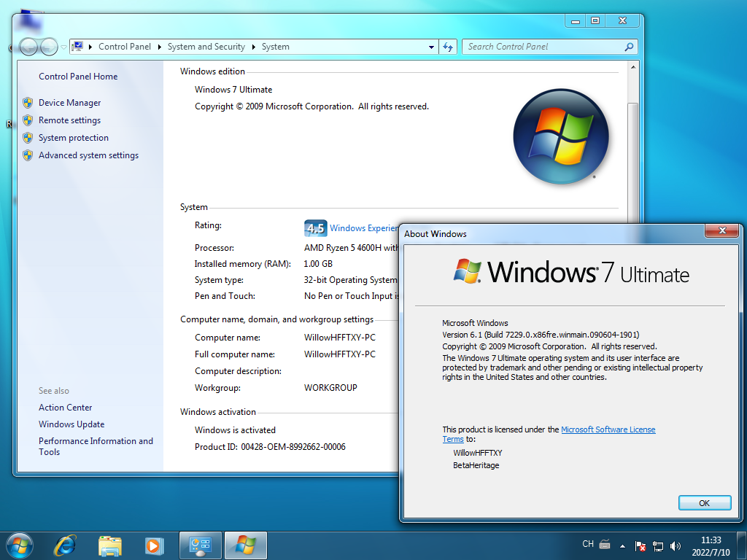The width and height of the screenshot is (747, 560).
Task: Open Advanced system settings
Action: [x=88, y=155]
